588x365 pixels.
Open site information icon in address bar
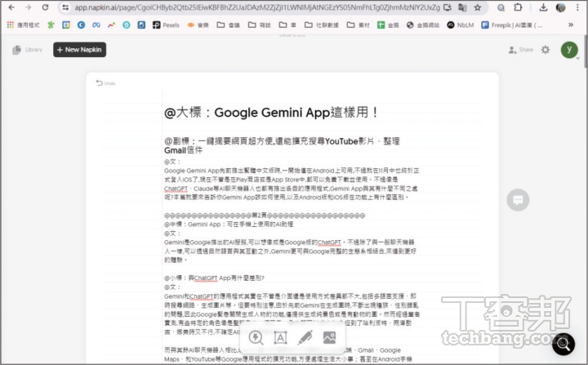point(65,7)
